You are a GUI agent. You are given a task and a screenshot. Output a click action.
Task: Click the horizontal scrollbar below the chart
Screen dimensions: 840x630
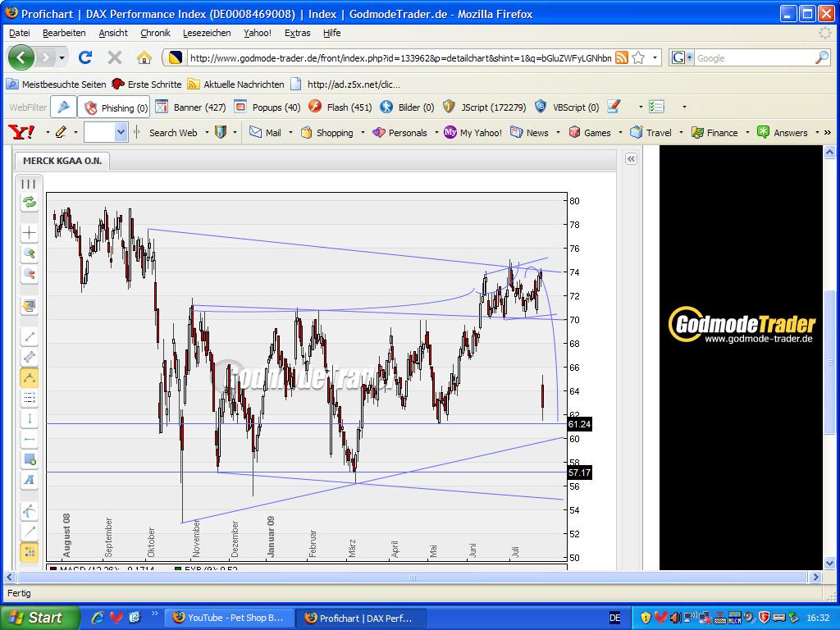(412, 577)
